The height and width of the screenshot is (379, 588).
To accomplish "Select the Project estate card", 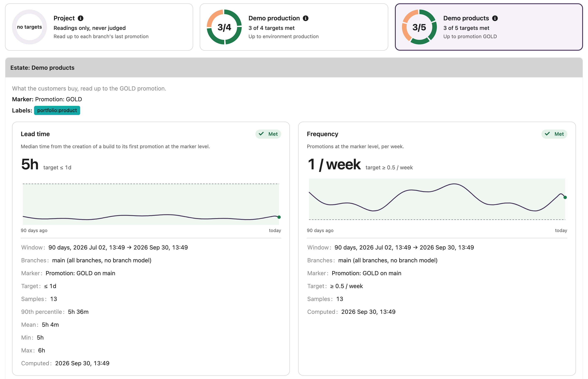I will click(99, 27).
